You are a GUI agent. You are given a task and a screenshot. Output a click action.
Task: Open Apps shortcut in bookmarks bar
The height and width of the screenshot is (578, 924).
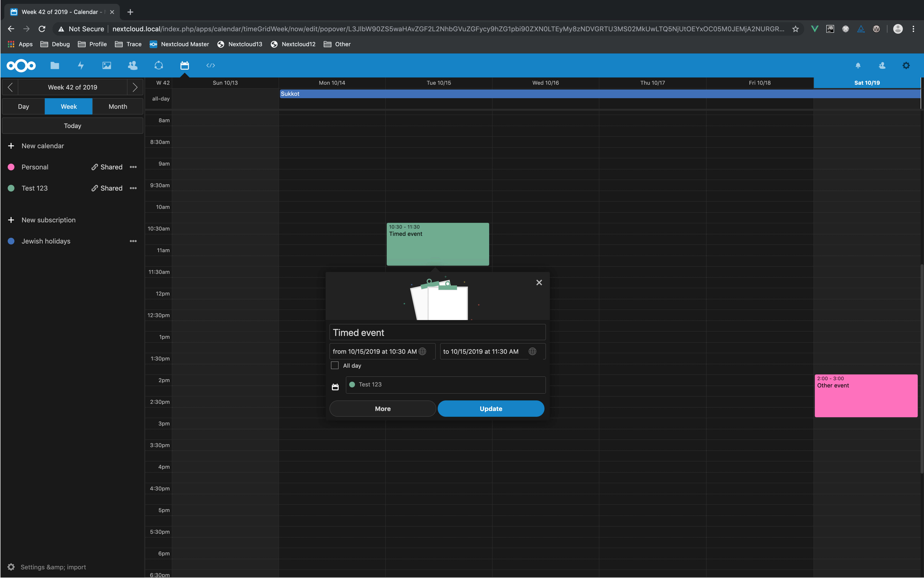(20, 44)
